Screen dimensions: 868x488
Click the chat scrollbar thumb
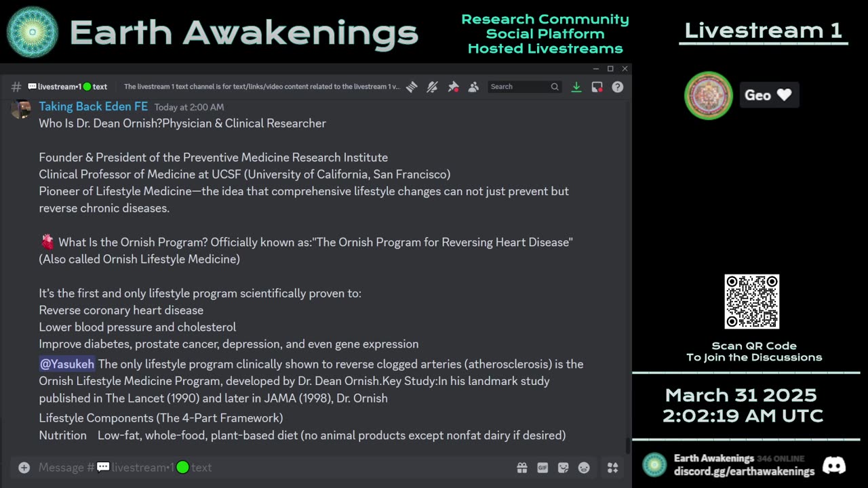(627, 447)
